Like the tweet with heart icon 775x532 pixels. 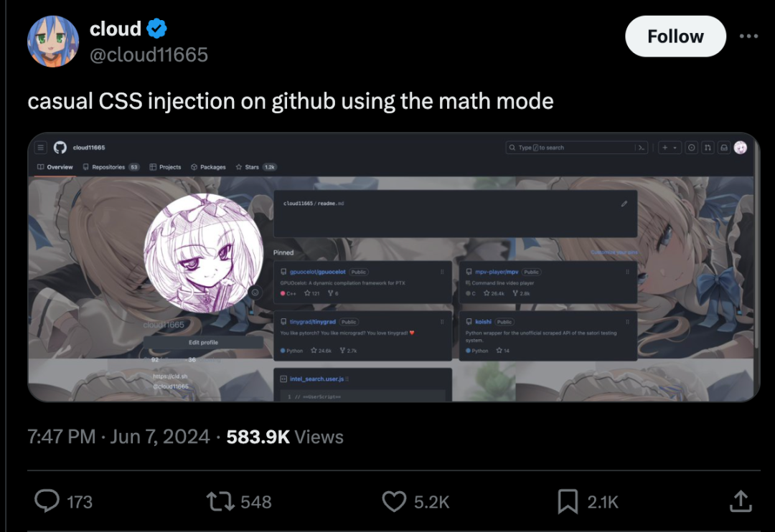(x=394, y=501)
